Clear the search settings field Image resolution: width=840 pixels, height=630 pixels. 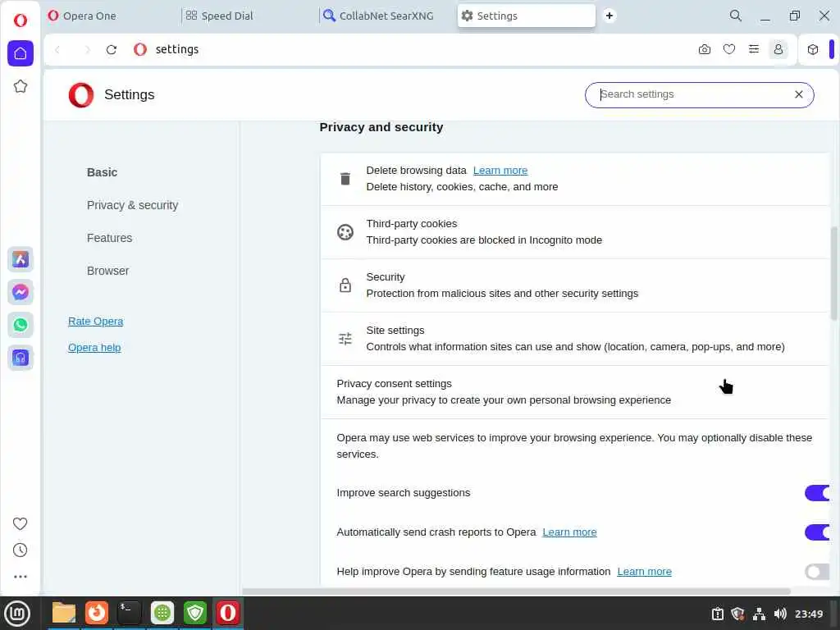(x=799, y=94)
